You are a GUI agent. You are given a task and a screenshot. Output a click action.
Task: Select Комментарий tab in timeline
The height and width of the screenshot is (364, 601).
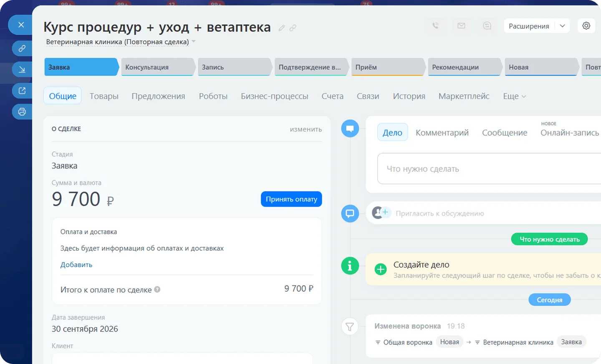point(442,133)
